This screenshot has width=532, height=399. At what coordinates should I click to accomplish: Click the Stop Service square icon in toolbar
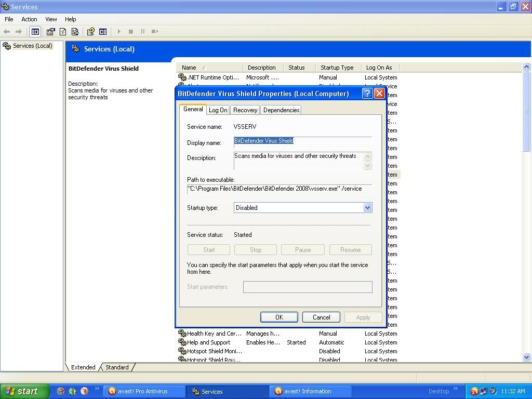(x=130, y=32)
